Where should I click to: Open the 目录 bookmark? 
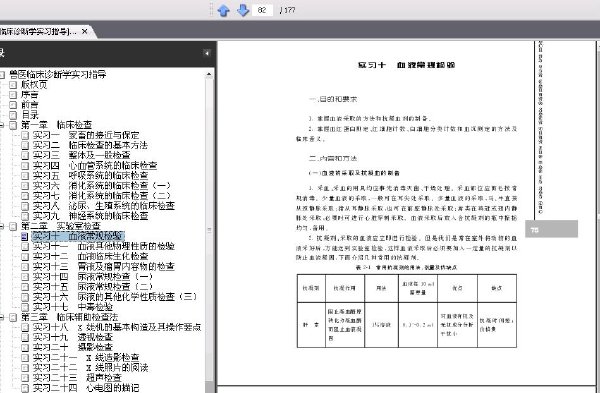29,114
